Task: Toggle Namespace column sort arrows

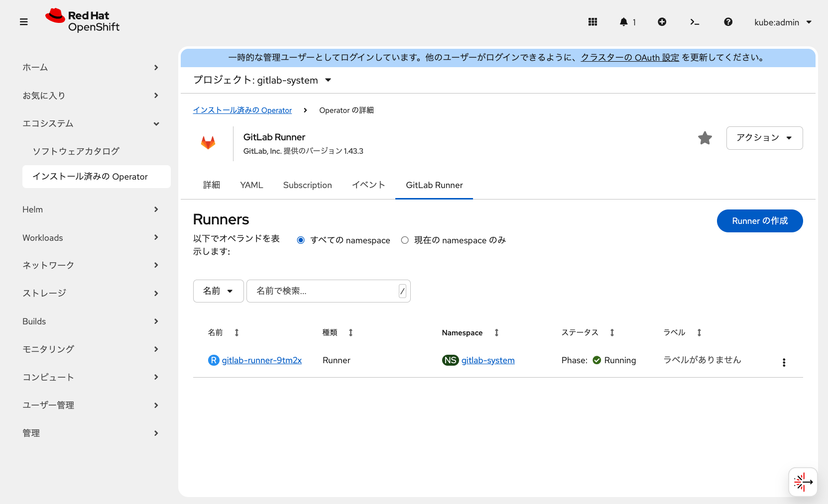Action: point(496,332)
